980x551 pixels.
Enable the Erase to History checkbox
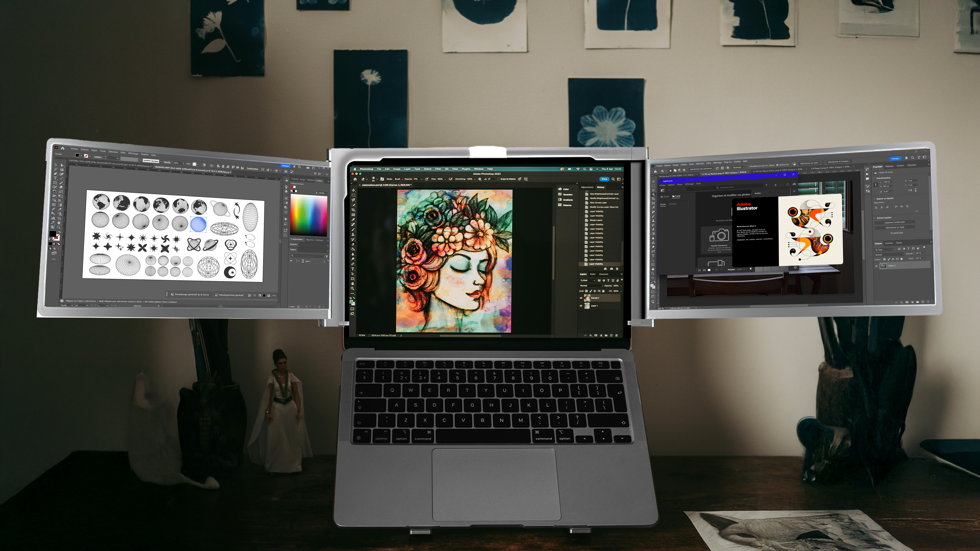[x=498, y=179]
